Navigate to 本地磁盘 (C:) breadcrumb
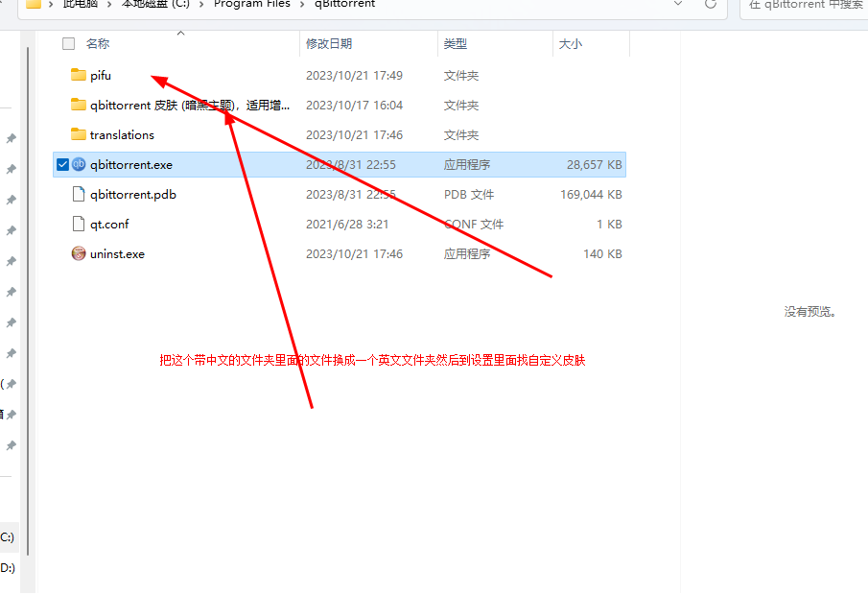 pyautogui.click(x=154, y=5)
